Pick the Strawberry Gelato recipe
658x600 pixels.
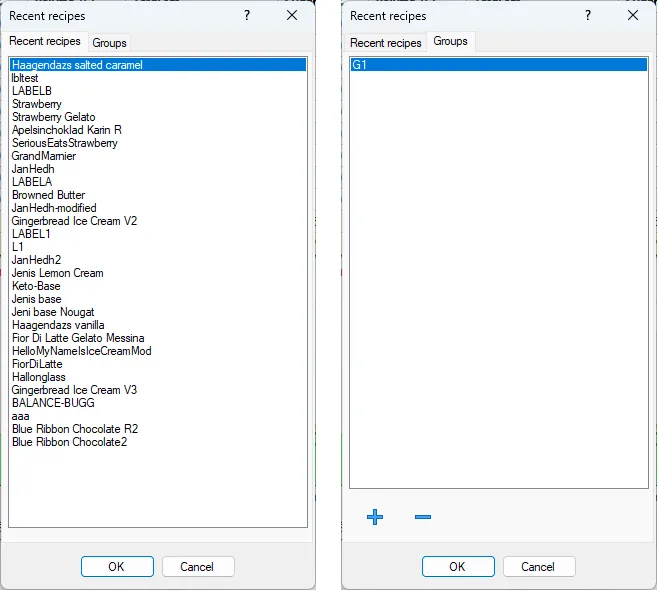click(x=158, y=117)
